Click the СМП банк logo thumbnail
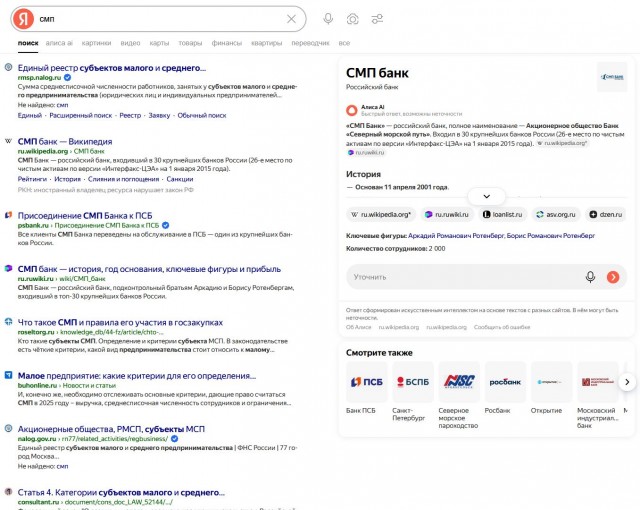This screenshot has width=640, height=510. pos(612,77)
